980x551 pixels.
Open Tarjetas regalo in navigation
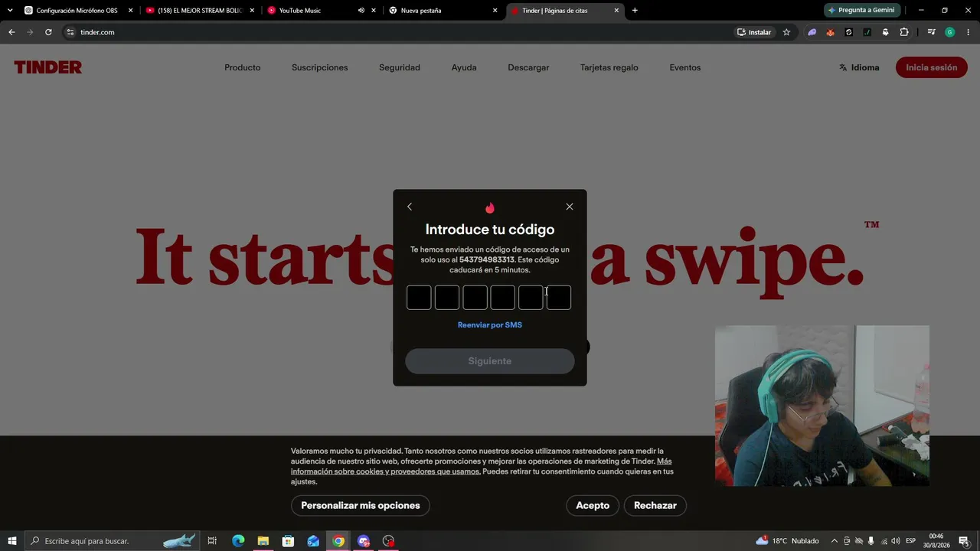pos(609,67)
